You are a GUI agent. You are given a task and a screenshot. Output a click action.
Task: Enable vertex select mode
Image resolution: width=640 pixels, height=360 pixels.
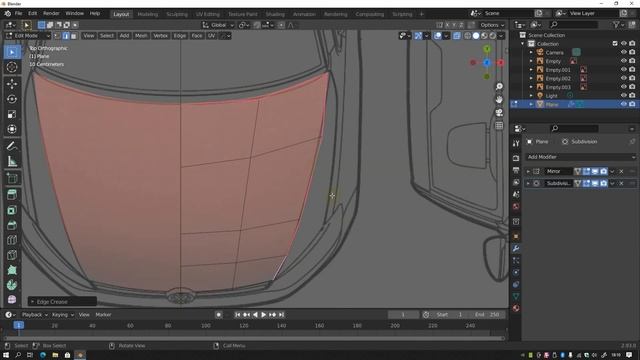58,36
